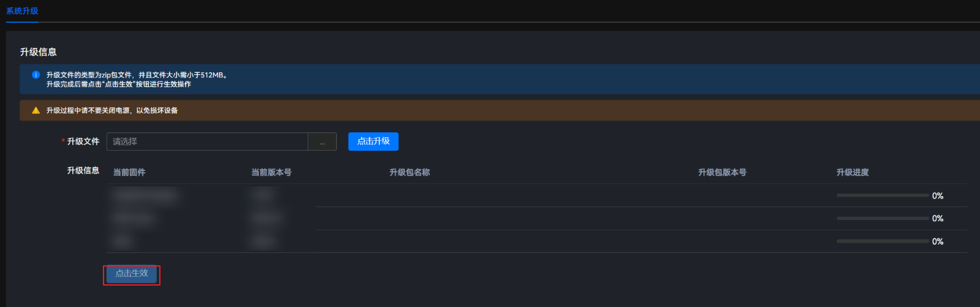Click the 升级包版本号 column header
This screenshot has height=307, width=980.
[x=722, y=172]
